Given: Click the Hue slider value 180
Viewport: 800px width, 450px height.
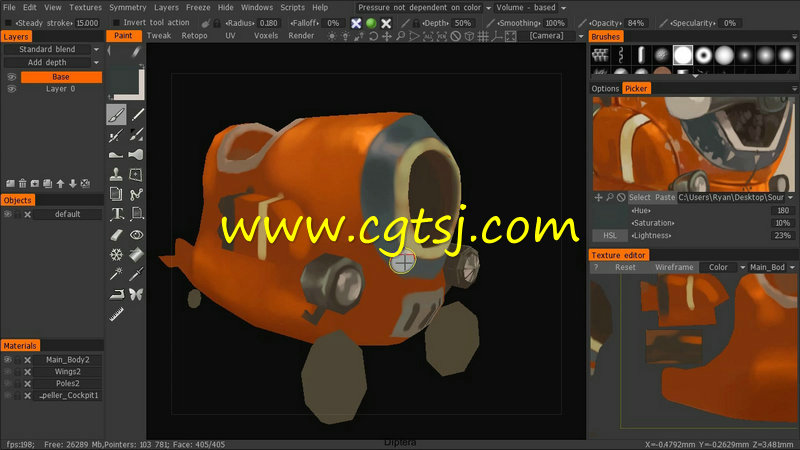Looking at the screenshot, I should click(x=783, y=211).
